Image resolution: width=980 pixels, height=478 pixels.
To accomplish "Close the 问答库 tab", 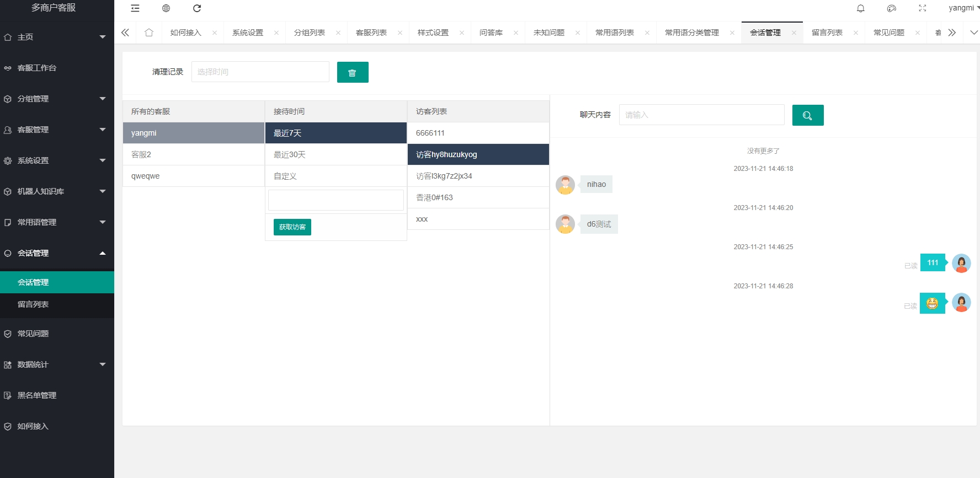I will [x=516, y=33].
